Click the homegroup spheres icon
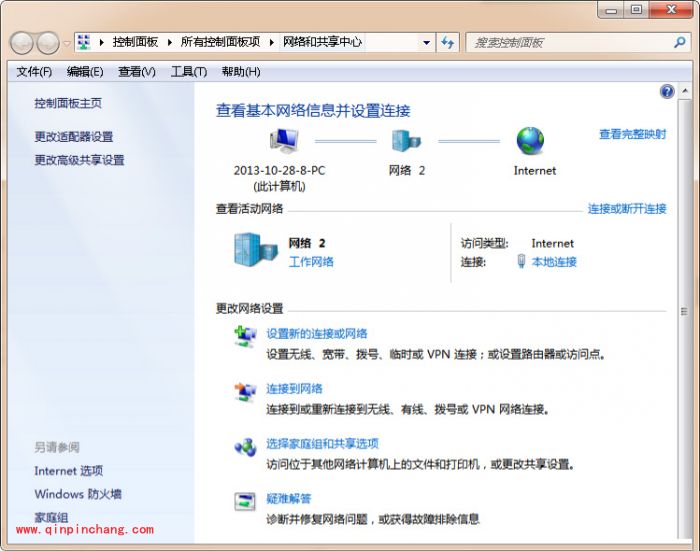 point(245,447)
